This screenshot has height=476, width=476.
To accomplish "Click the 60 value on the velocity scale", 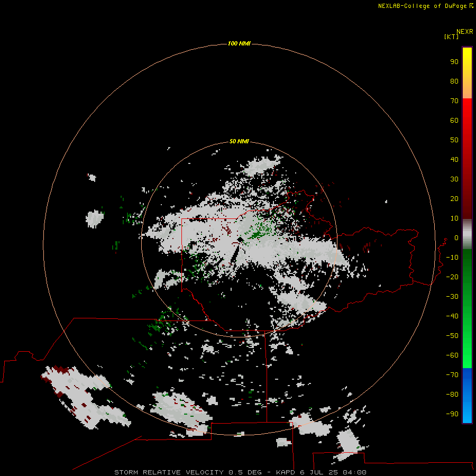I will pyautogui.click(x=454, y=120).
